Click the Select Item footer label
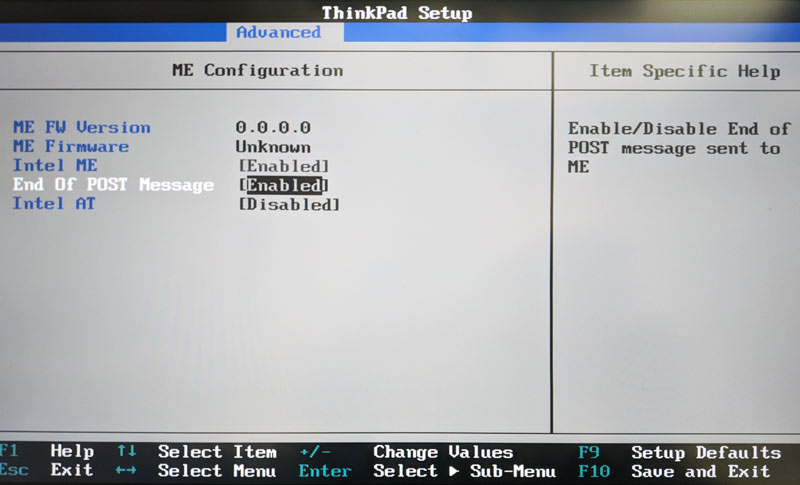The height and width of the screenshot is (485, 800). pos(217,451)
